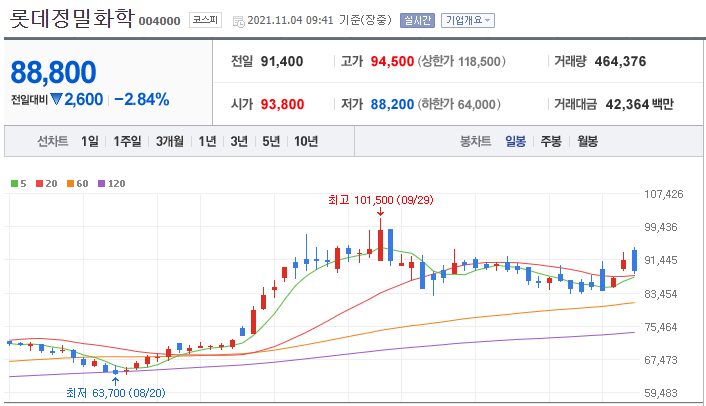Click the green 5-day moving average swatch
Image resolution: width=706 pixels, height=406 pixels.
click(14, 184)
